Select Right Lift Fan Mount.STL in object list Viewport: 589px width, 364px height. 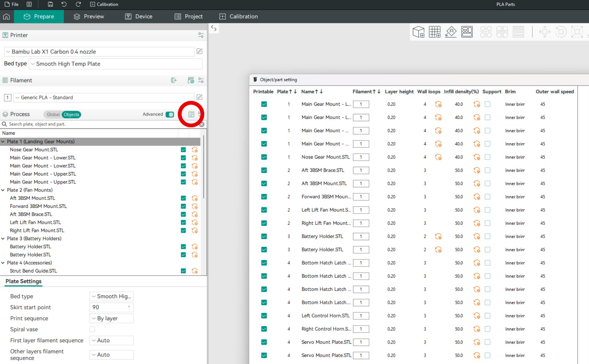[x=37, y=230]
